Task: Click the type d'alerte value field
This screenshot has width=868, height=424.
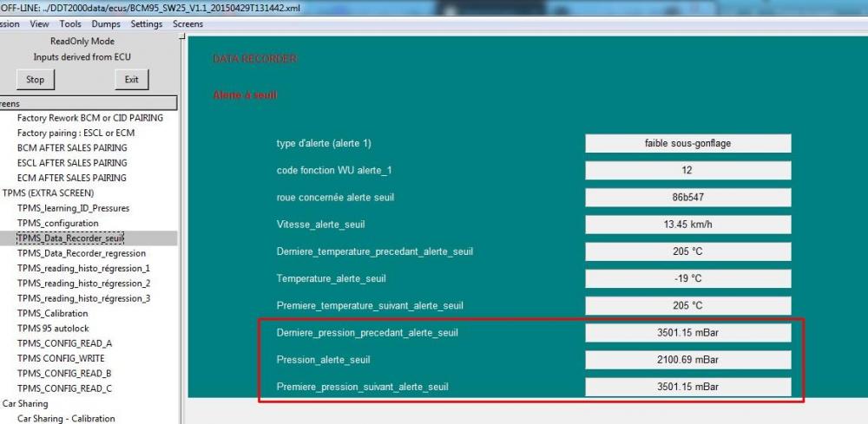Action: (688, 143)
